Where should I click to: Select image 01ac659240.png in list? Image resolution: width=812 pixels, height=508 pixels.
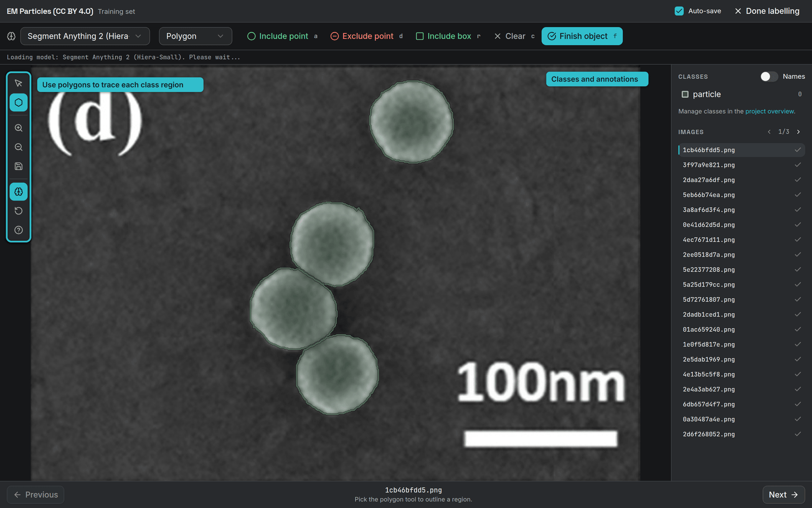741,329
